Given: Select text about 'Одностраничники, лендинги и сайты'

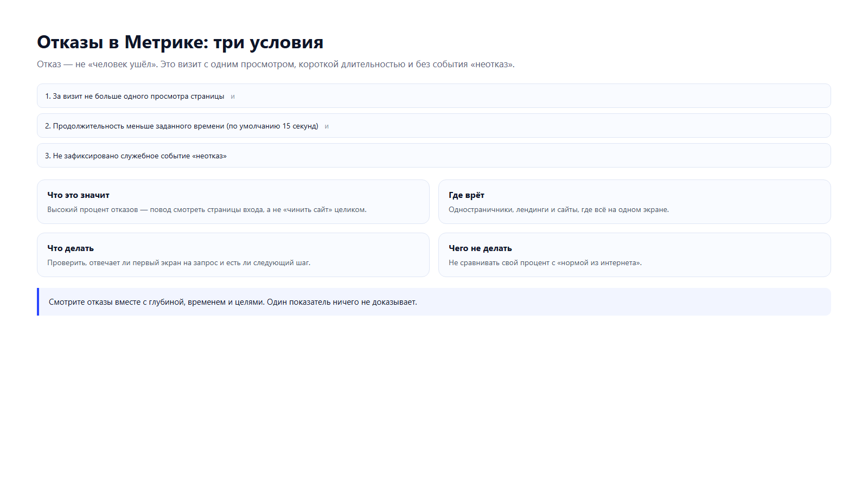Looking at the screenshot, I should (559, 210).
